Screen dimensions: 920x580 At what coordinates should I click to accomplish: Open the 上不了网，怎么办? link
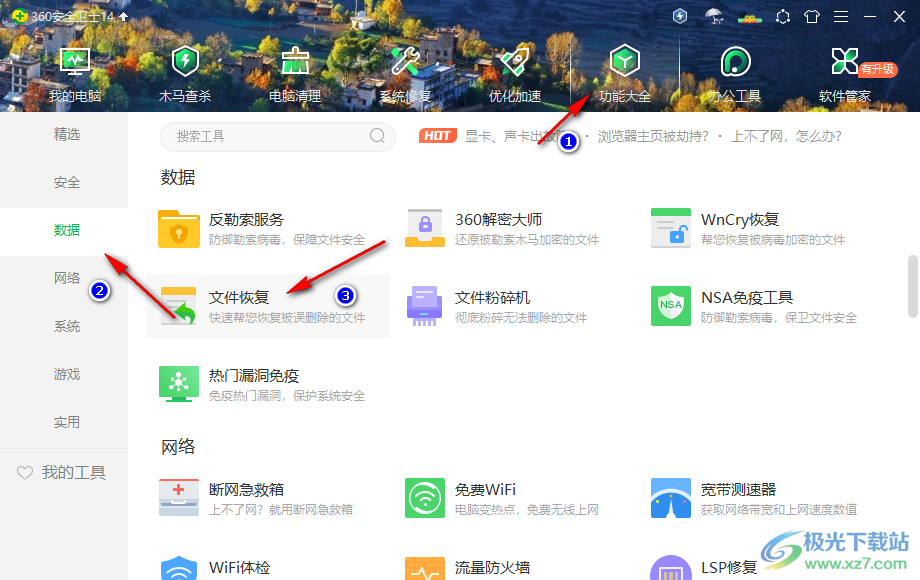click(x=786, y=137)
